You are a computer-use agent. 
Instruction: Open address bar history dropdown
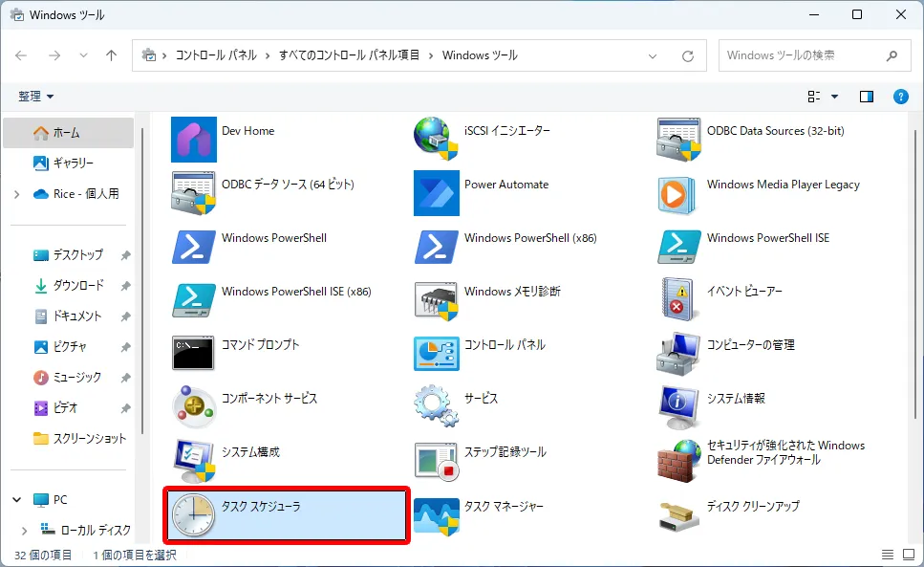[x=653, y=56]
